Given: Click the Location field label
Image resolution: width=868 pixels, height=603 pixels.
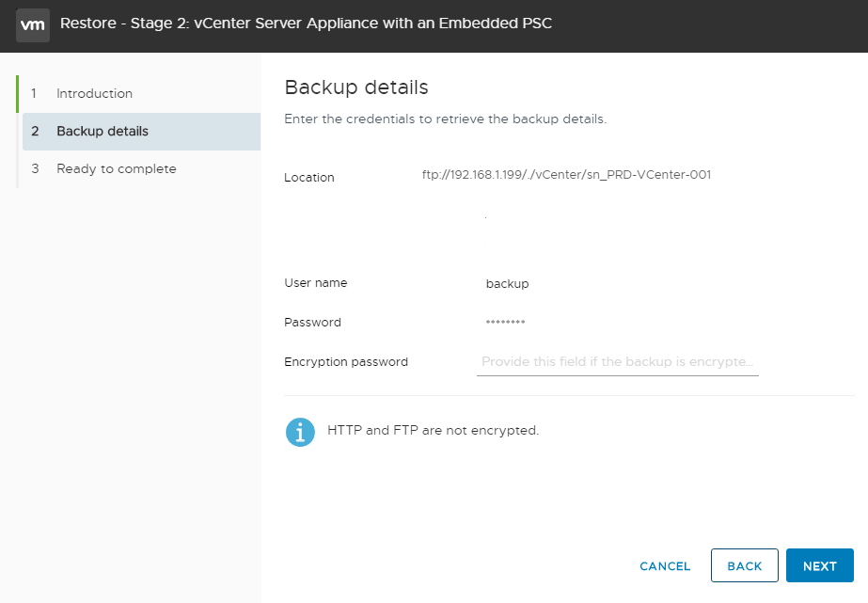Looking at the screenshot, I should point(308,178).
